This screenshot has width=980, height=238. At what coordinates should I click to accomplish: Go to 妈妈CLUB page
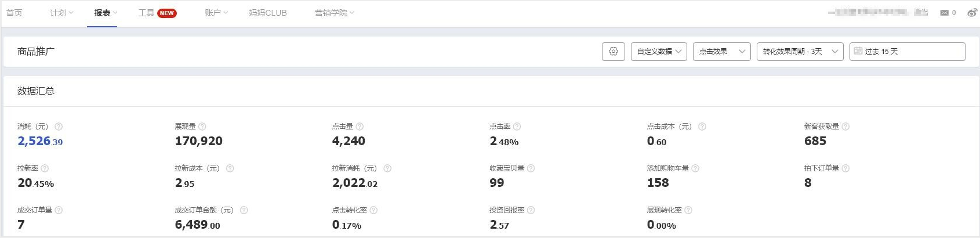(x=268, y=13)
